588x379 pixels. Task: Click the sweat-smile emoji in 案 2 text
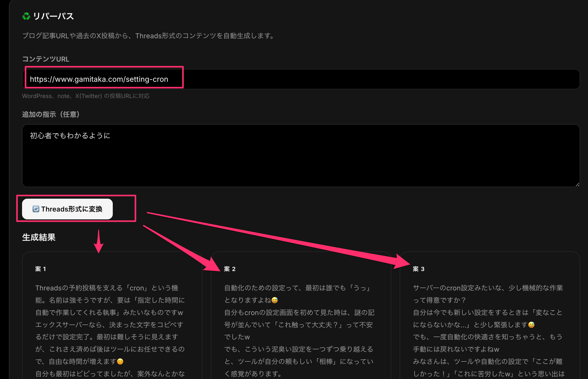click(x=275, y=300)
